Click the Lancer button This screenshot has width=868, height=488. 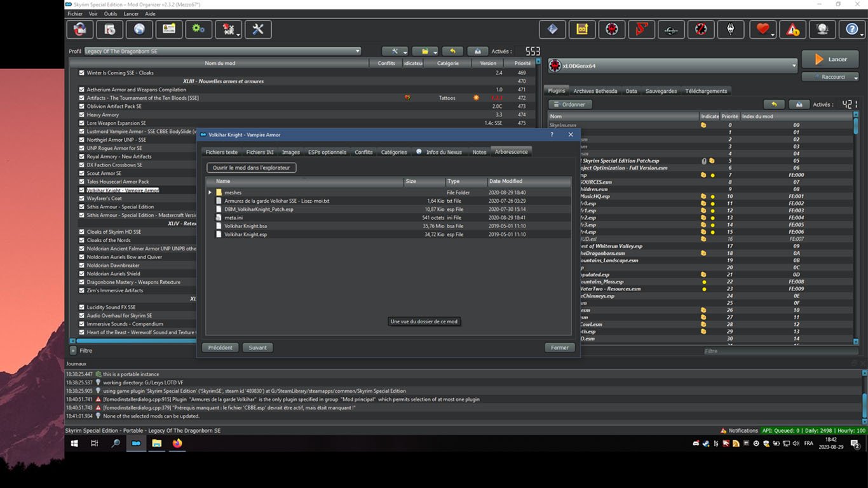(x=830, y=59)
